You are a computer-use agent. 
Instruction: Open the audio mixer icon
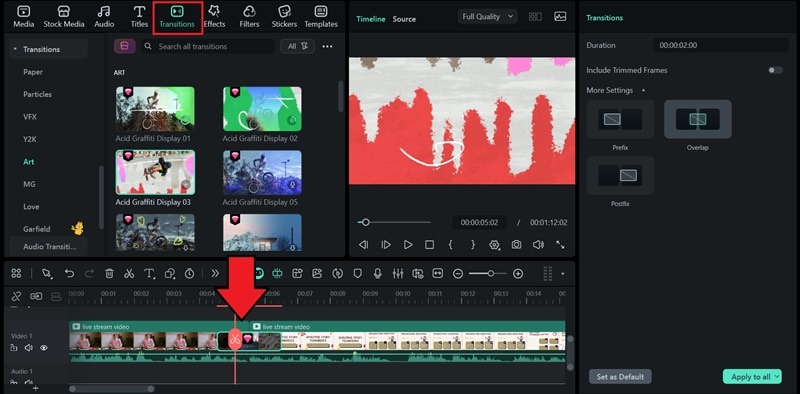398,274
